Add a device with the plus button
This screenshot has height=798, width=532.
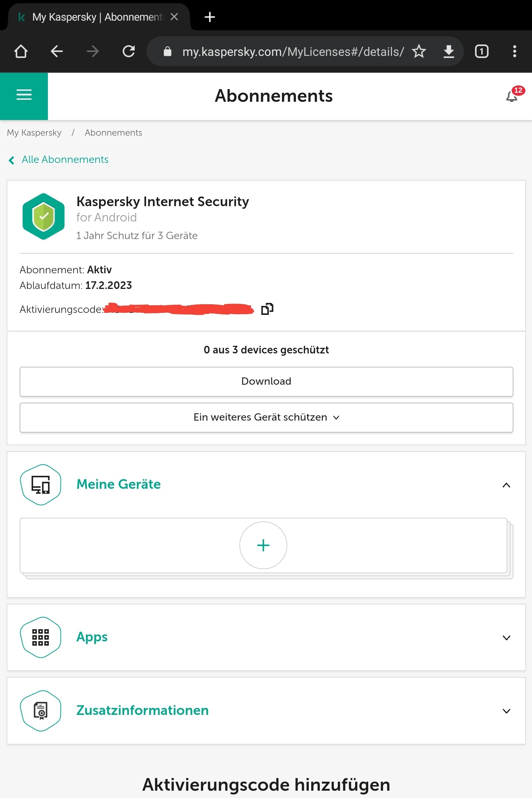point(263,545)
